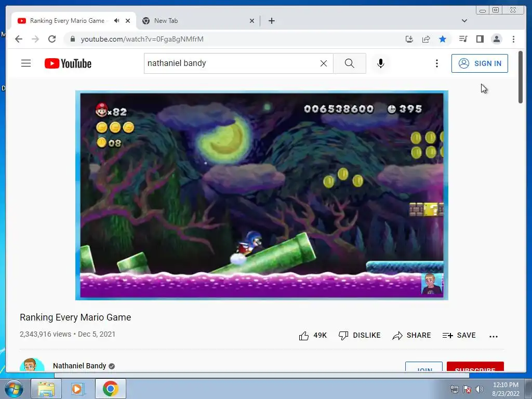Image resolution: width=532 pixels, height=399 pixels.
Task: Click the address bar URL
Action: [x=142, y=39]
